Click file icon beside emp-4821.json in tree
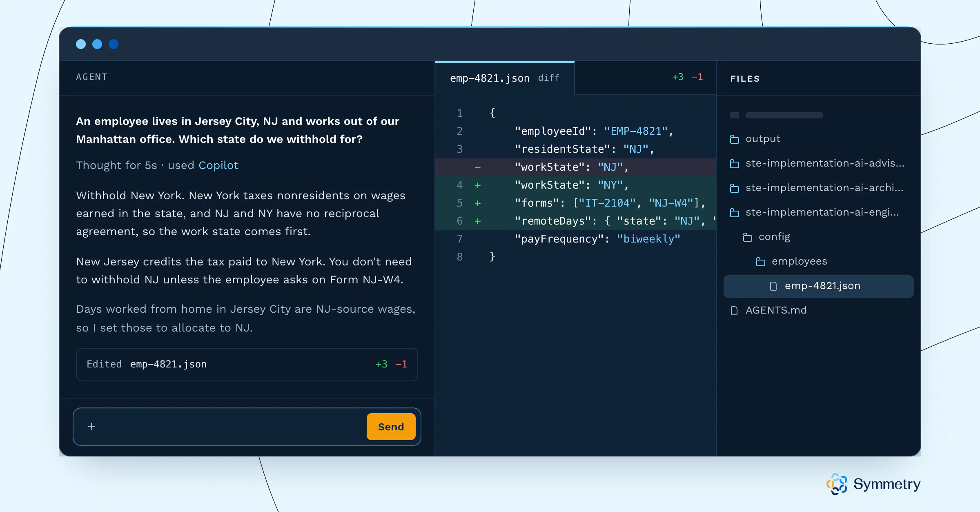The image size is (980, 512). pos(773,286)
